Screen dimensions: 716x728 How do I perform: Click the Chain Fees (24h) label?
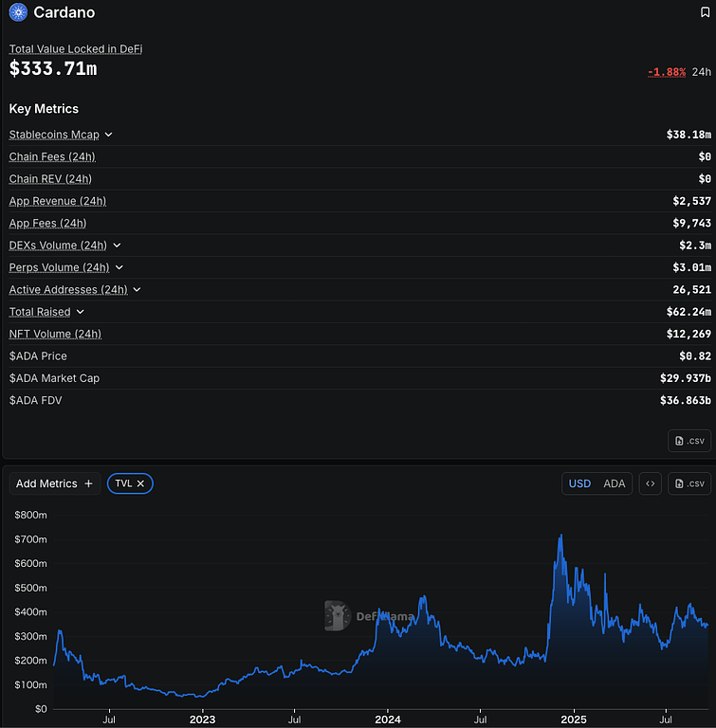pyautogui.click(x=52, y=156)
